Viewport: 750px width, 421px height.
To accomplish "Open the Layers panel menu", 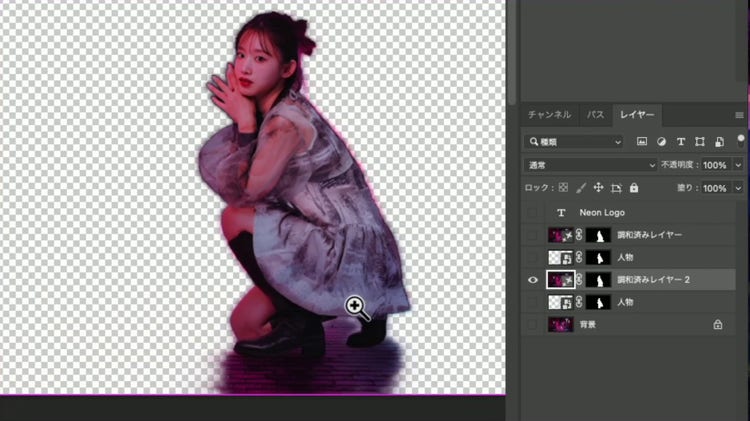I will pyautogui.click(x=739, y=115).
